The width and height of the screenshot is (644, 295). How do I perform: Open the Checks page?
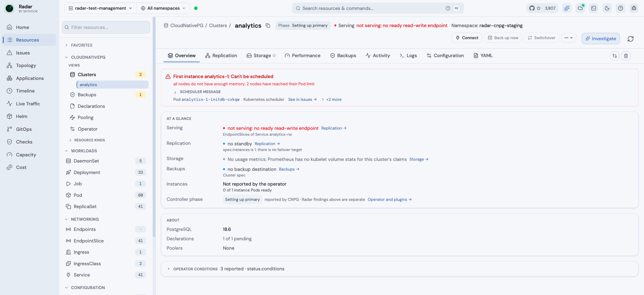click(x=30, y=142)
